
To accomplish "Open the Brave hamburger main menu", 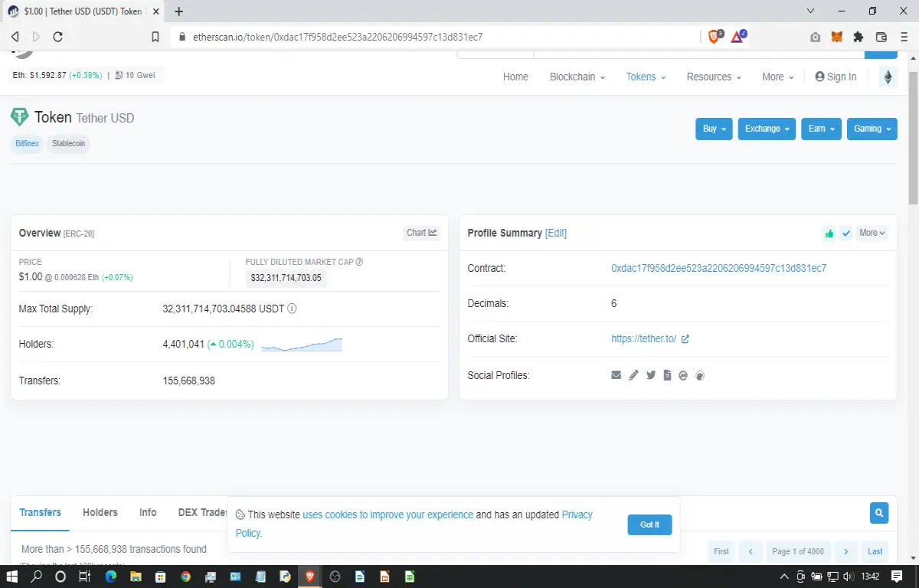I will click(x=904, y=37).
